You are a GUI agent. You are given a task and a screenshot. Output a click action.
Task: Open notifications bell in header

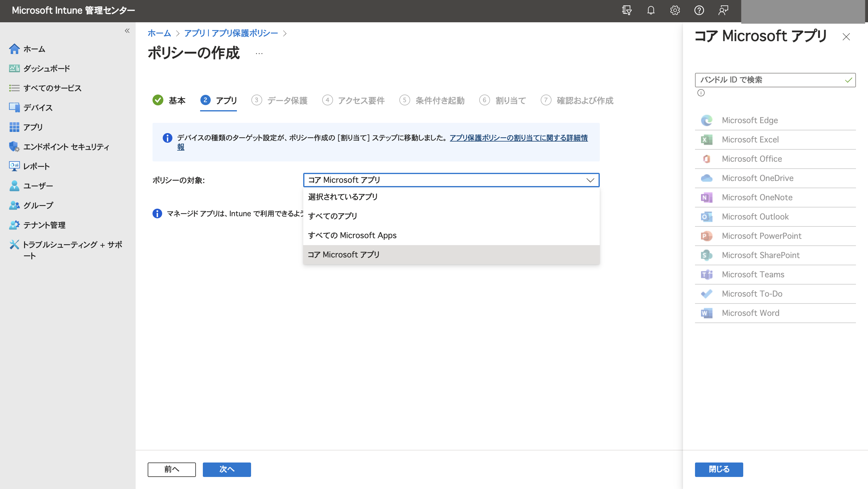click(651, 11)
